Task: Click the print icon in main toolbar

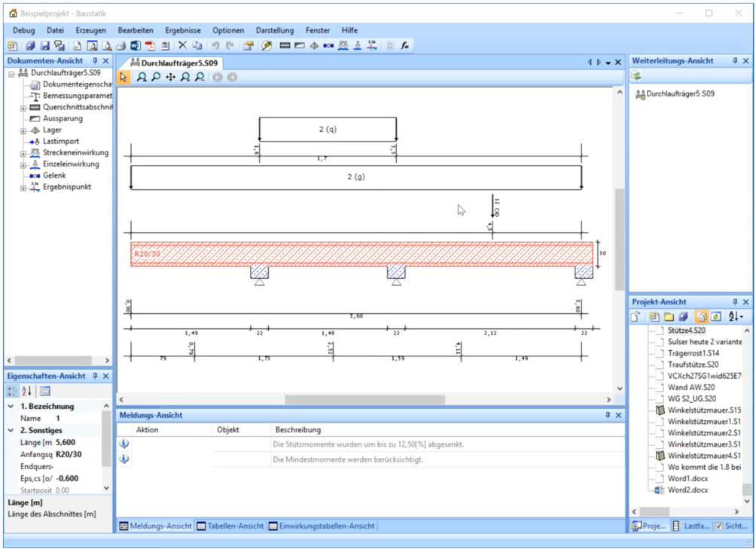Action: (x=121, y=46)
